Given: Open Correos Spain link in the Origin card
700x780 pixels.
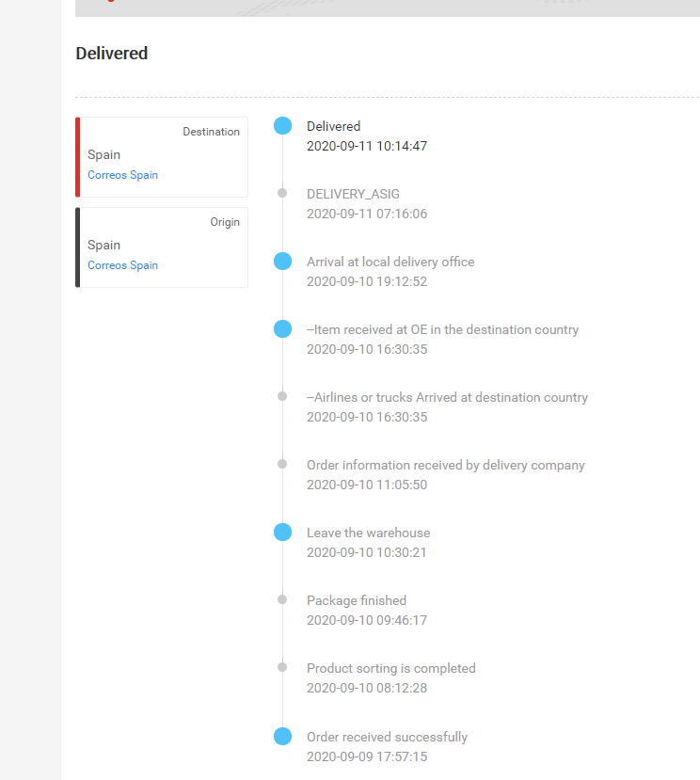Looking at the screenshot, I should [x=122, y=265].
